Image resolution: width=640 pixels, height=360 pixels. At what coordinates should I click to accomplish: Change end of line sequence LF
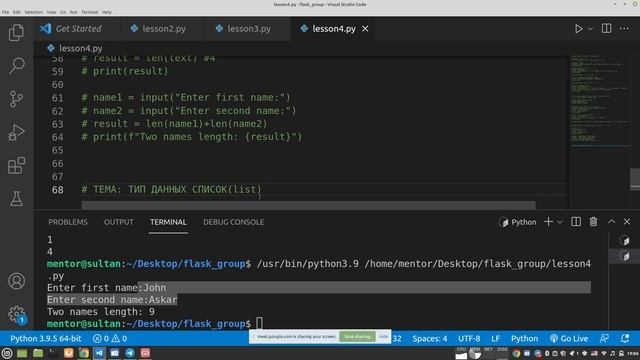(496, 339)
